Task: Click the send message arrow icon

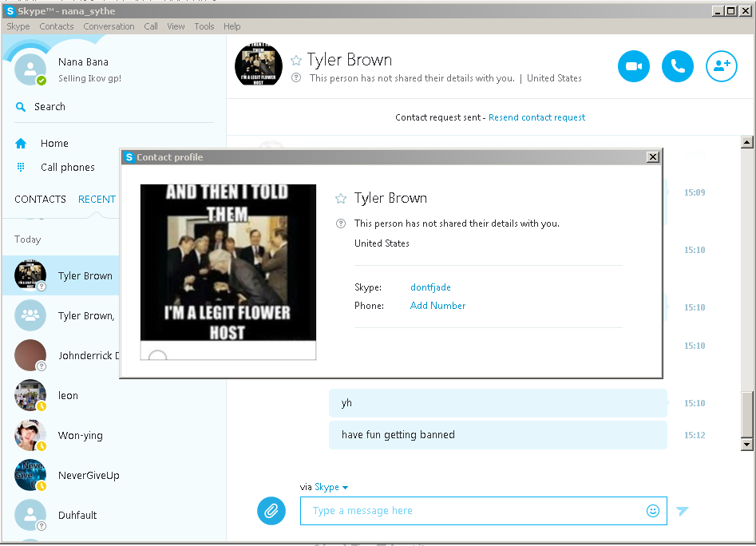Action: pyautogui.click(x=683, y=511)
